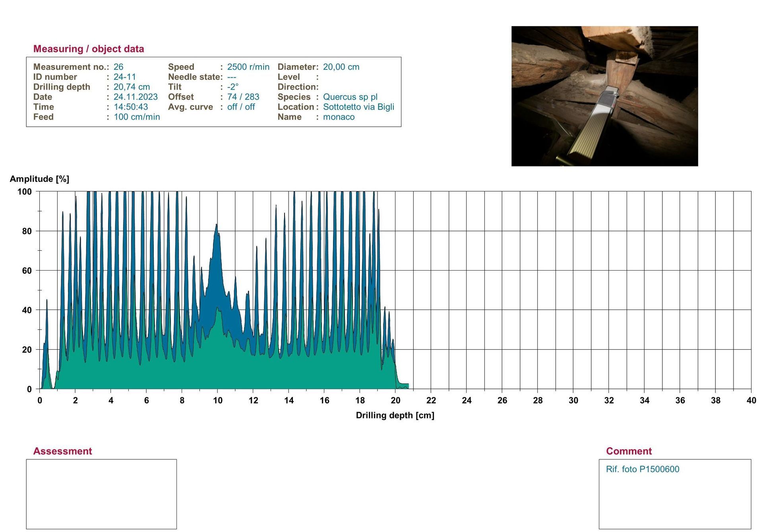Screen dimensions: 763x532
Task: Click the amplitude axis tick label "60"
Action: pos(27,271)
